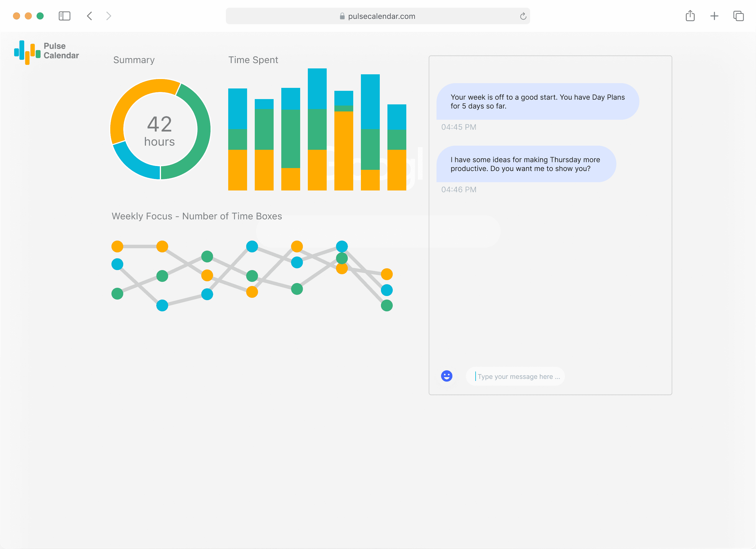
Task: Click the browser forward arrow
Action: 109,16
